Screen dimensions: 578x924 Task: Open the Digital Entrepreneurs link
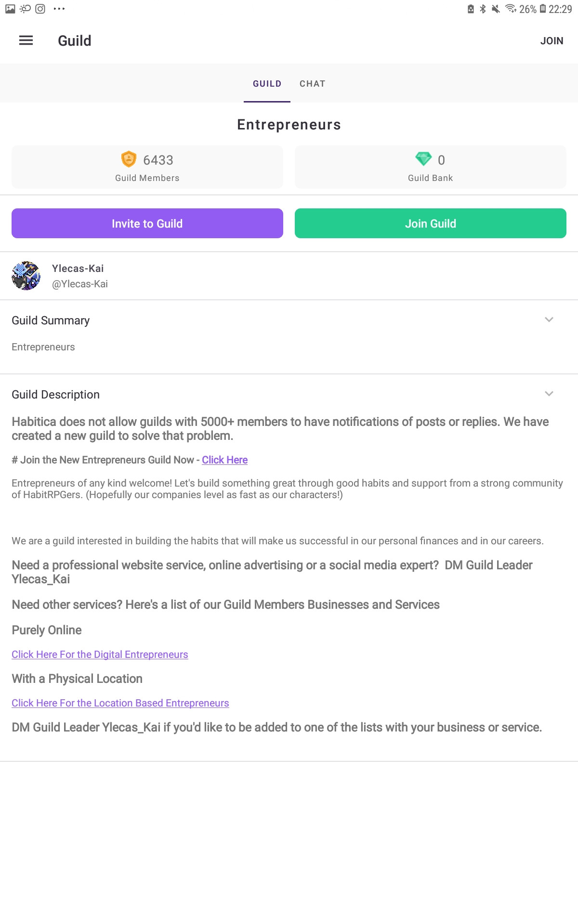[x=100, y=654]
